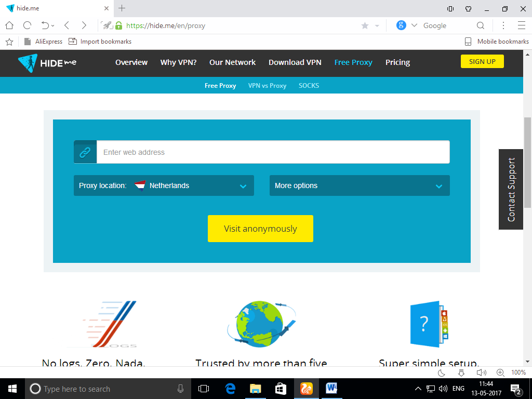This screenshot has width=532, height=399.
Task: Open Mobile bookmarks
Action: click(497, 42)
